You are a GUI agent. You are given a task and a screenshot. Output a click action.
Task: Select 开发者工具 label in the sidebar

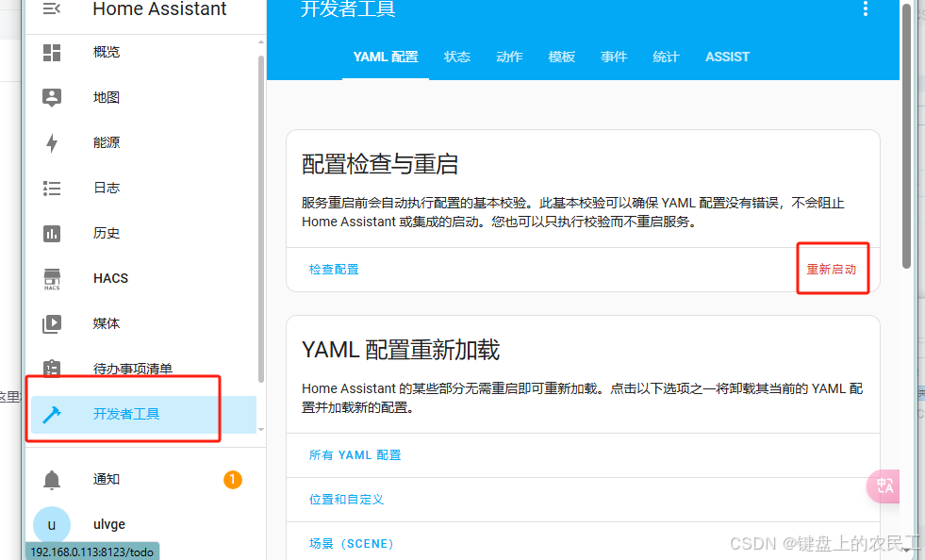pyautogui.click(x=126, y=414)
